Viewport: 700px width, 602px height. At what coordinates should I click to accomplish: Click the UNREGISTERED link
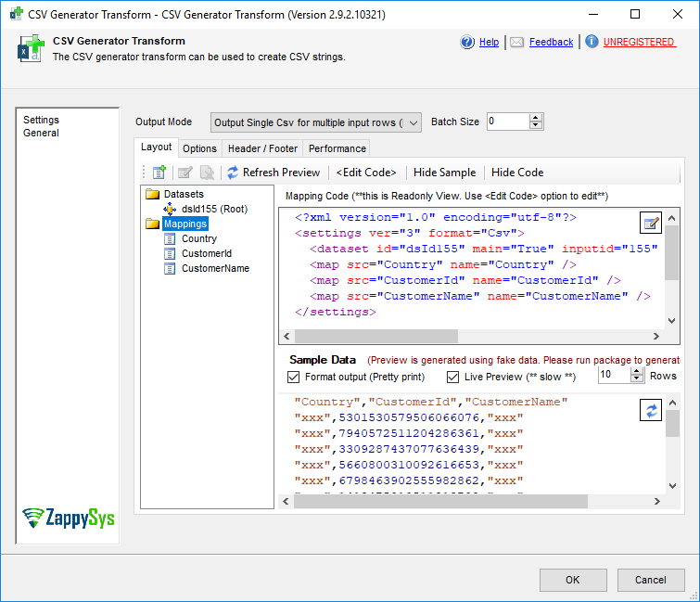click(x=639, y=42)
